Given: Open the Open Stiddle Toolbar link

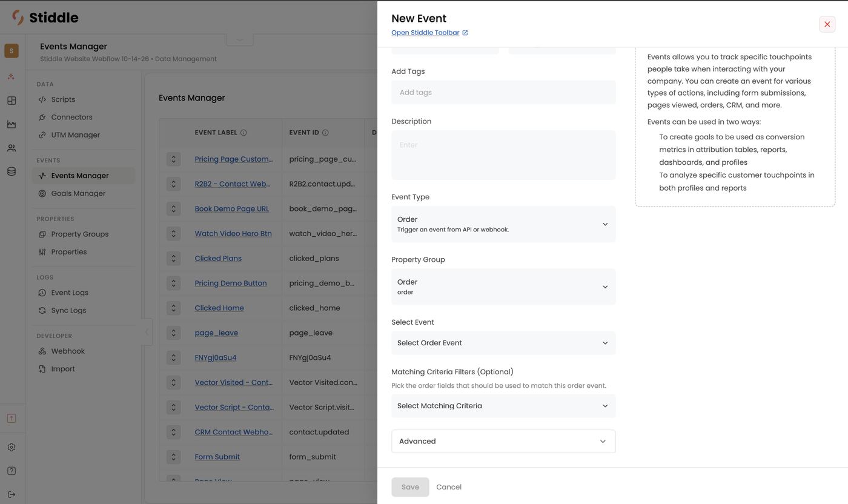Looking at the screenshot, I should (x=425, y=33).
